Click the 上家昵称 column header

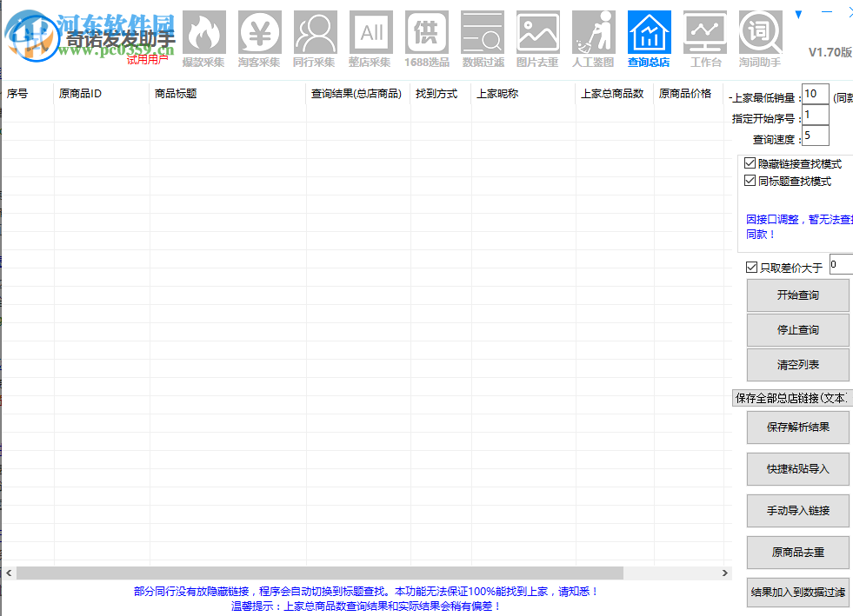point(523,94)
